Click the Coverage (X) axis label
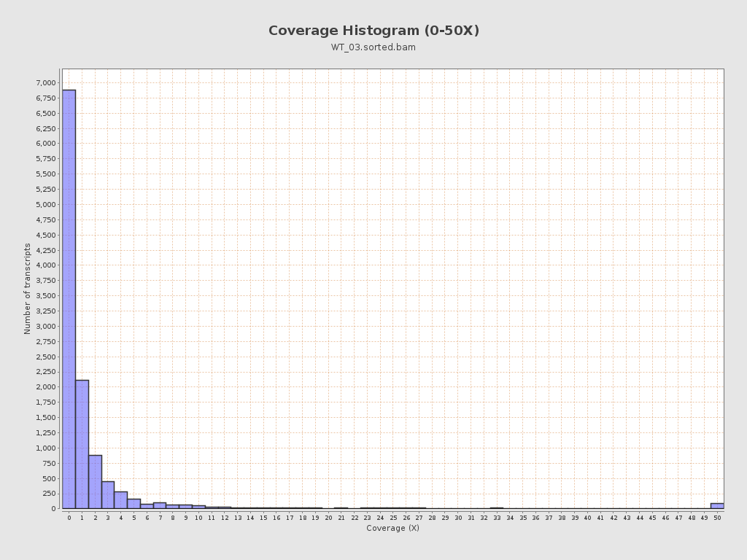This screenshot has height=560, width=747. pyautogui.click(x=393, y=528)
